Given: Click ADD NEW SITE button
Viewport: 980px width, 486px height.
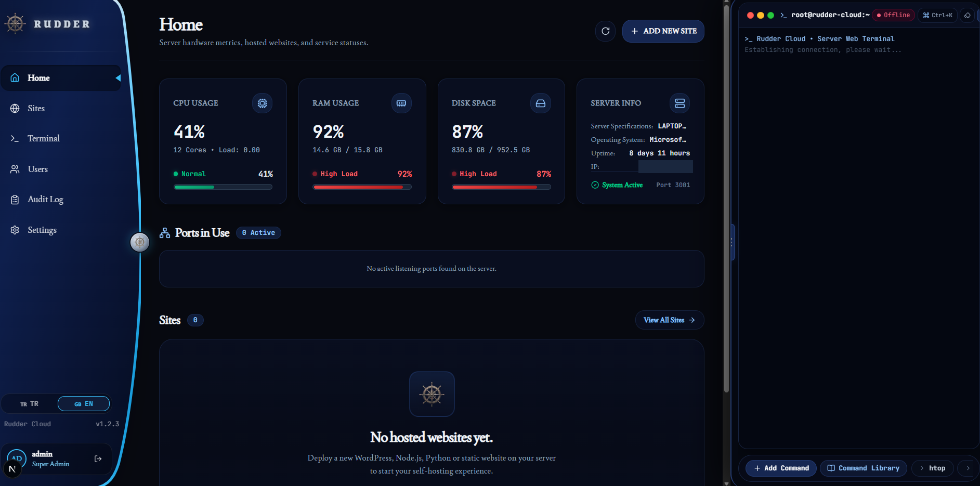Looking at the screenshot, I should pos(663,31).
